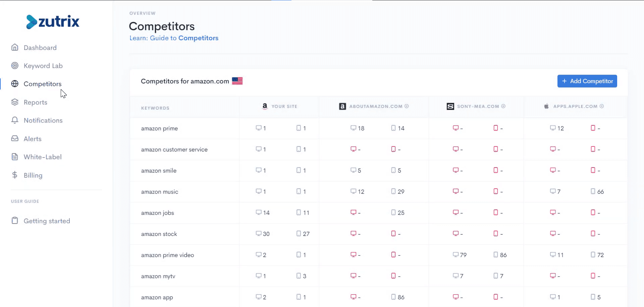Select amazon smile keyword
Viewport: 644px width, 307px height.
(x=159, y=171)
